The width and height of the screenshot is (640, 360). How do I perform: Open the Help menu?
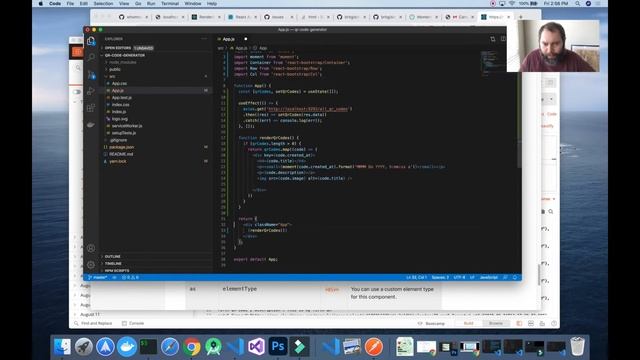click(212, 4)
